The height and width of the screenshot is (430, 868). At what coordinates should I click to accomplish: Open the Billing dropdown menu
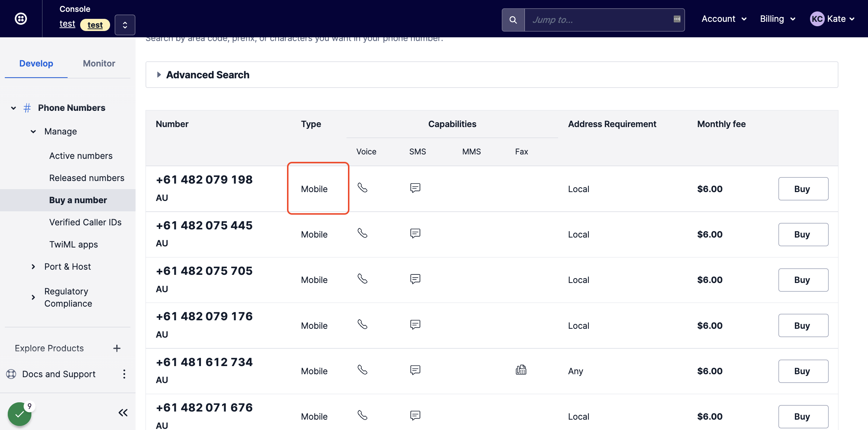[777, 19]
